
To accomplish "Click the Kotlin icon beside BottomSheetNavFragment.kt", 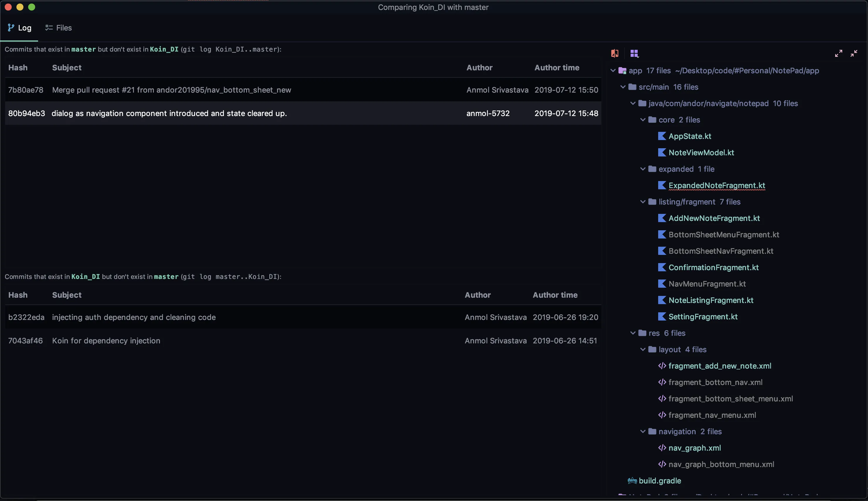I will (662, 251).
